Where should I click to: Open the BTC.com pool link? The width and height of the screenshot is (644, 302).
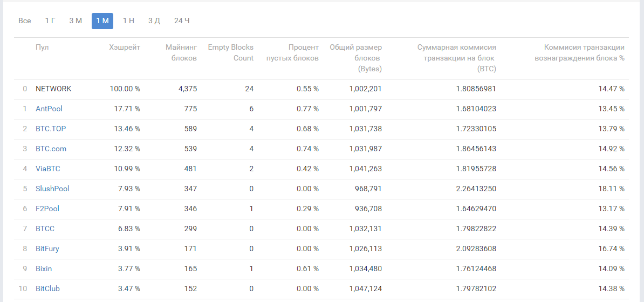point(51,149)
